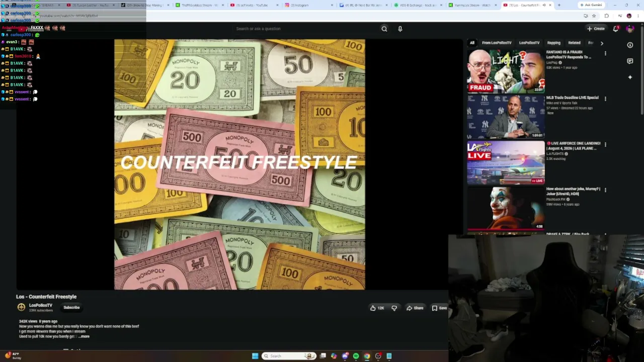Open the LosPollosTV channel name link

point(40,305)
